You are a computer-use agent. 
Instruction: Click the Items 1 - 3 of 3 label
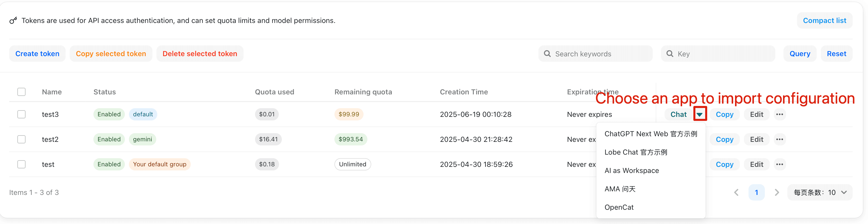pos(34,193)
